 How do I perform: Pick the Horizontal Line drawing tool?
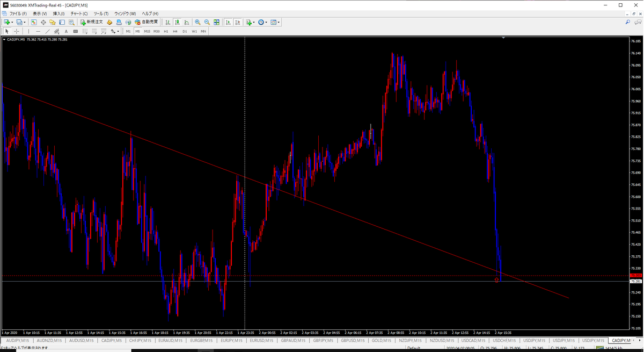coord(38,31)
